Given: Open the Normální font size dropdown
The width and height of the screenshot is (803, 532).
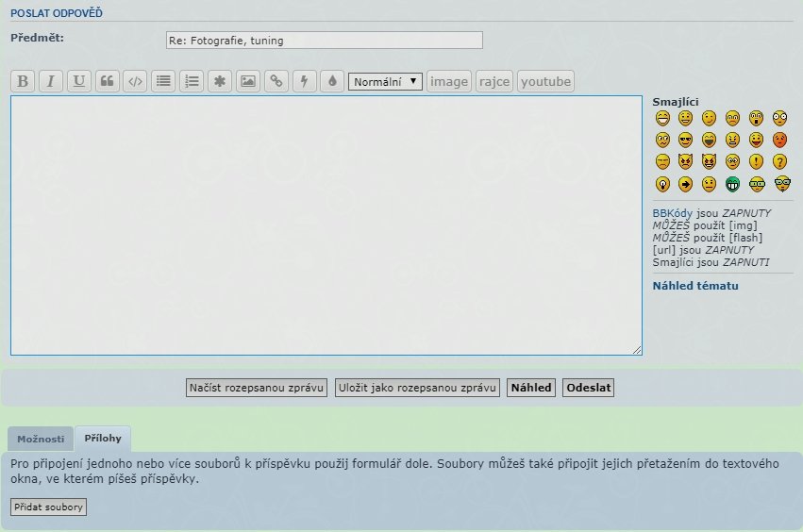Looking at the screenshot, I should tap(386, 81).
